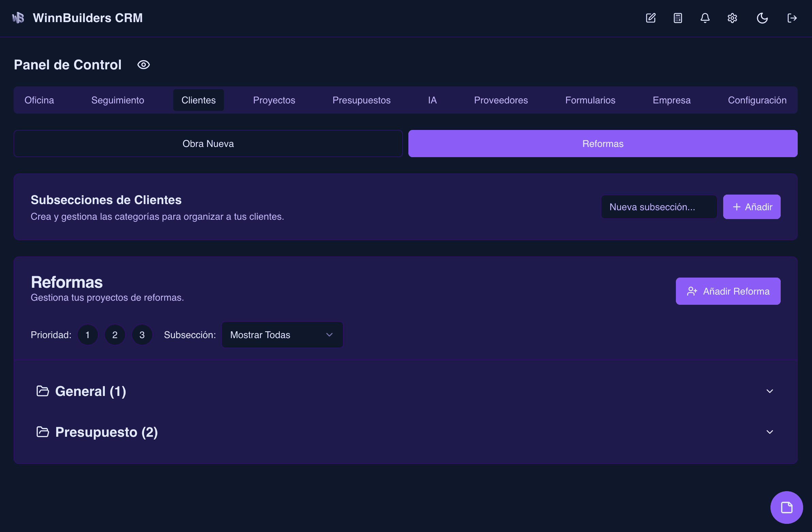Image resolution: width=812 pixels, height=532 pixels.
Task: Toggle panel visibility eye icon
Action: (144, 65)
